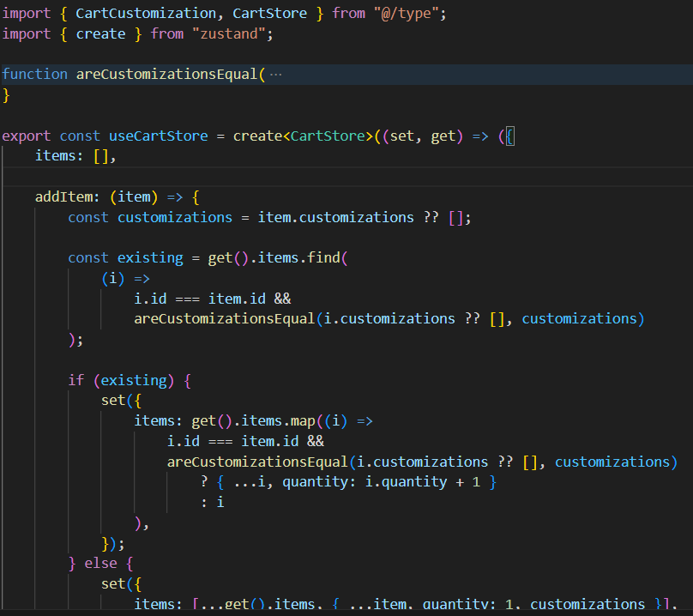The height and width of the screenshot is (616, 693).
Task: Click the closing '});' of the first set call
Action: tap(113, 543)
